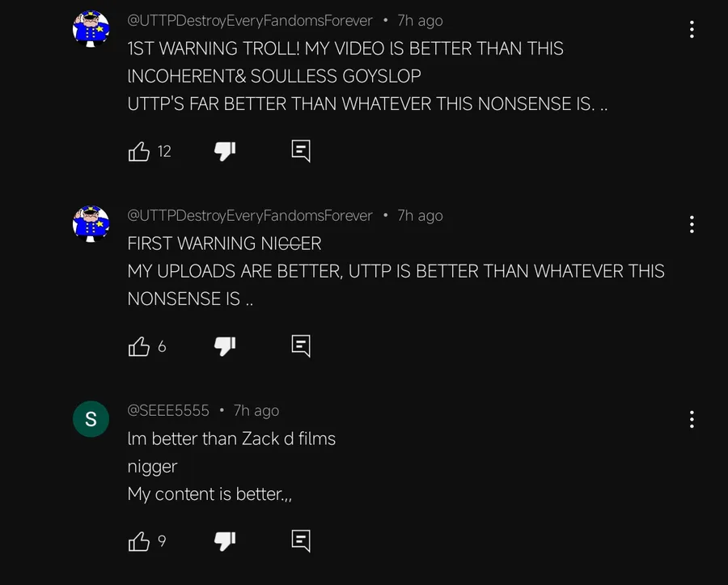Open three-dot menu for @SEEE5555 comment
The image size is (728, 585).
click(692, 419)
